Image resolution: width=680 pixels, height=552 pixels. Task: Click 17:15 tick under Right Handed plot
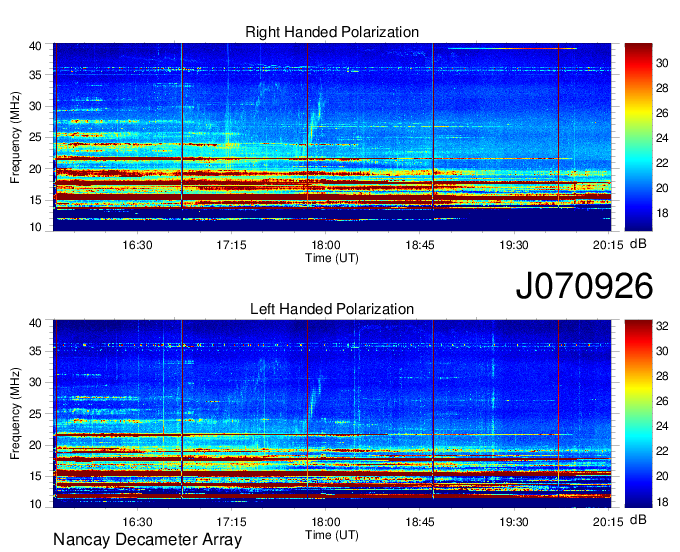[x=232, y=245]
